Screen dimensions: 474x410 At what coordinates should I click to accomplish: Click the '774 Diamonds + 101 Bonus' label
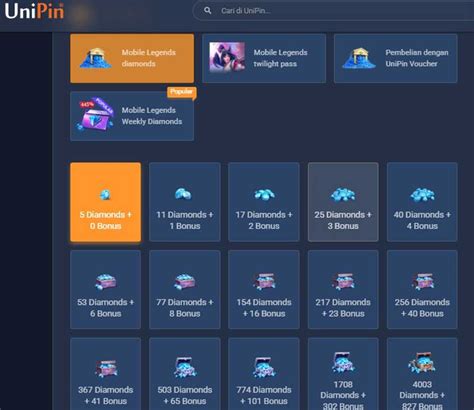point(264,395)
